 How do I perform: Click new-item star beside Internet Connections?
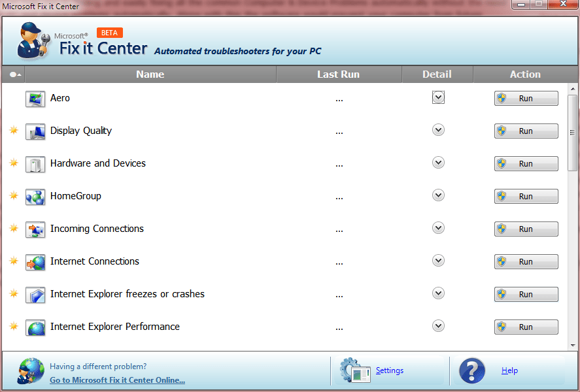point(14,261)
